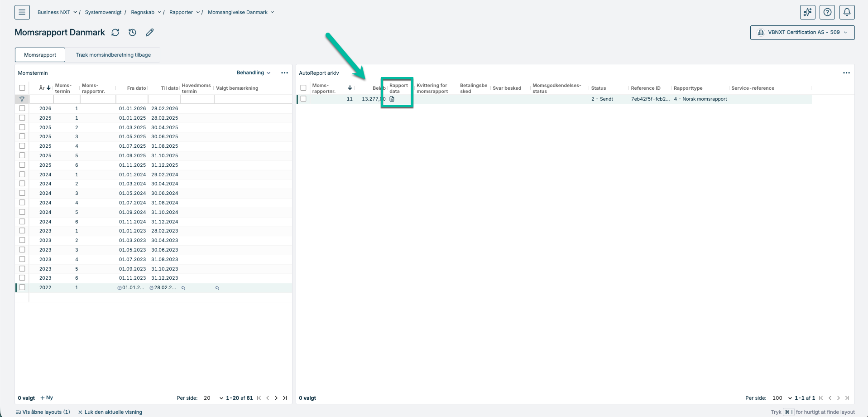Open the history clock icon
This screenshot has height=417, width=868.
coord(132,33)
